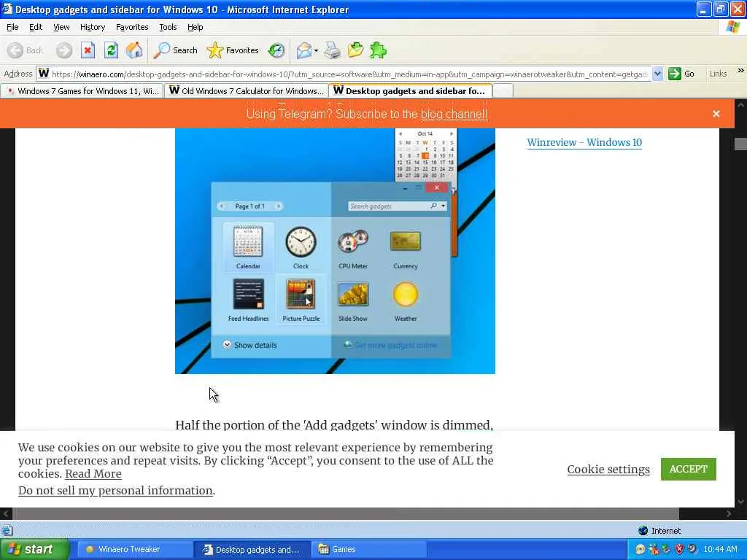Click the Windows flag logo throbber
Screen dimensions: 747x560
(732, 27)
